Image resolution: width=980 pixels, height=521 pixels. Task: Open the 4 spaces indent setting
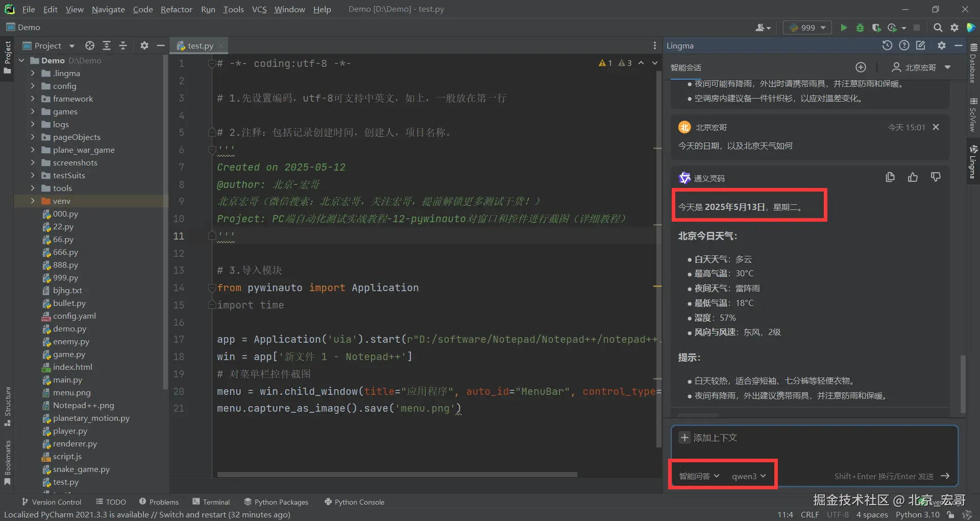click(872, 514)
